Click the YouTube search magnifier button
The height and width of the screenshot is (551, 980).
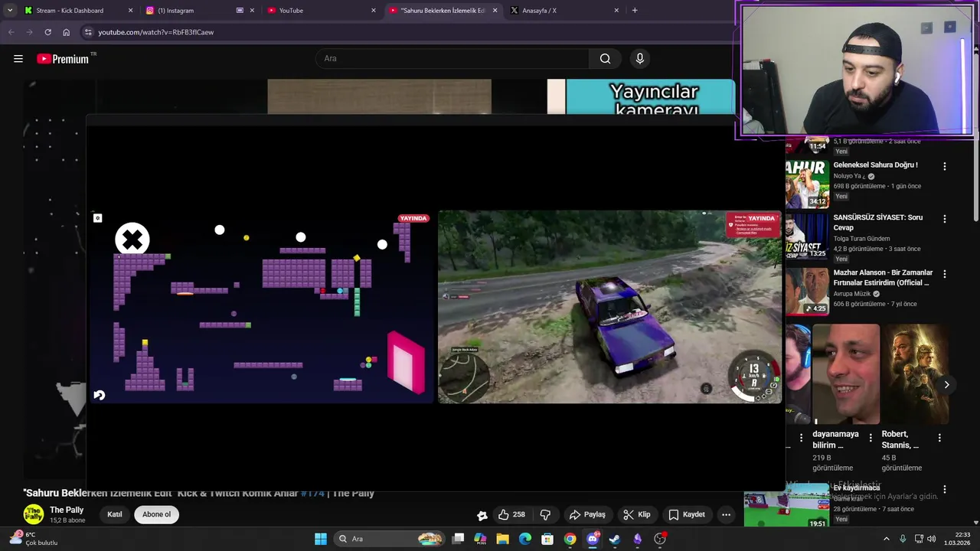pos(605,59)
